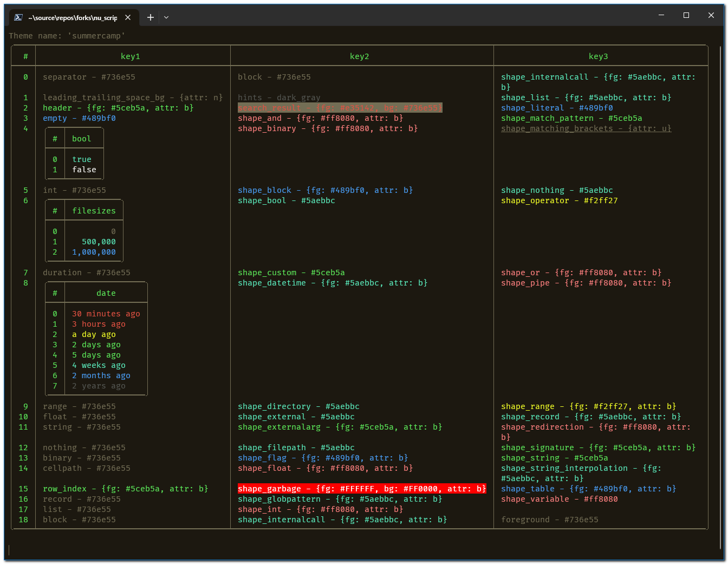Click the '30 minutes ago' date row

(x=106, y=314)
